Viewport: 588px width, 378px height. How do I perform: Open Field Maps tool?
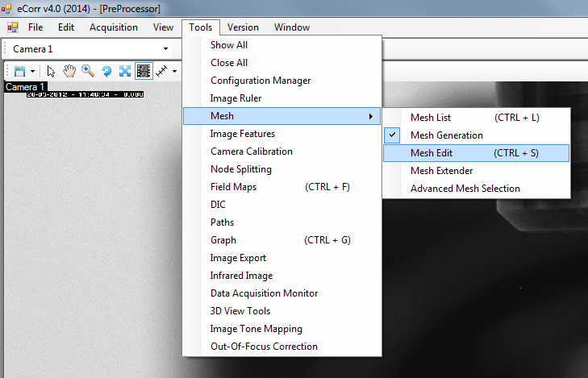click(281, 187)
